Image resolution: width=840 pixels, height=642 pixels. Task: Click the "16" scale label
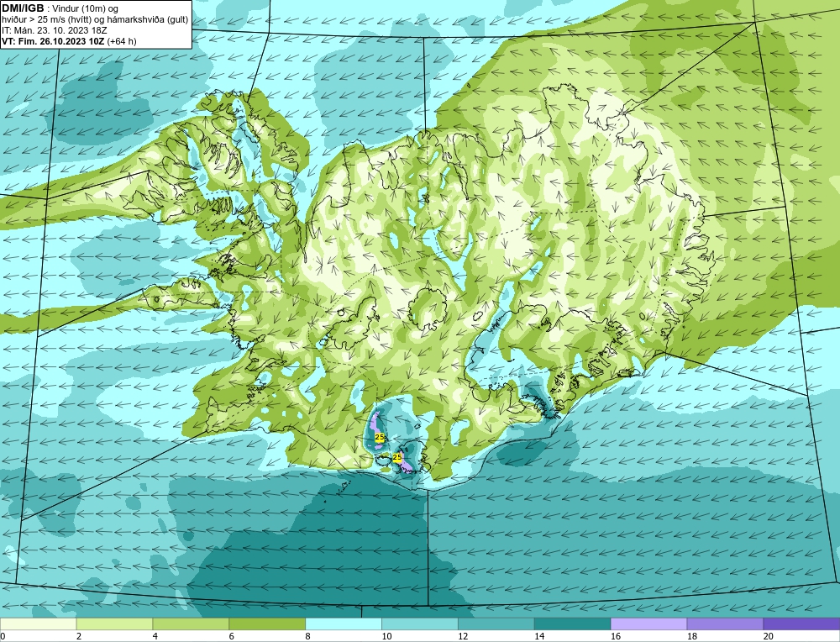coord(616,636)
